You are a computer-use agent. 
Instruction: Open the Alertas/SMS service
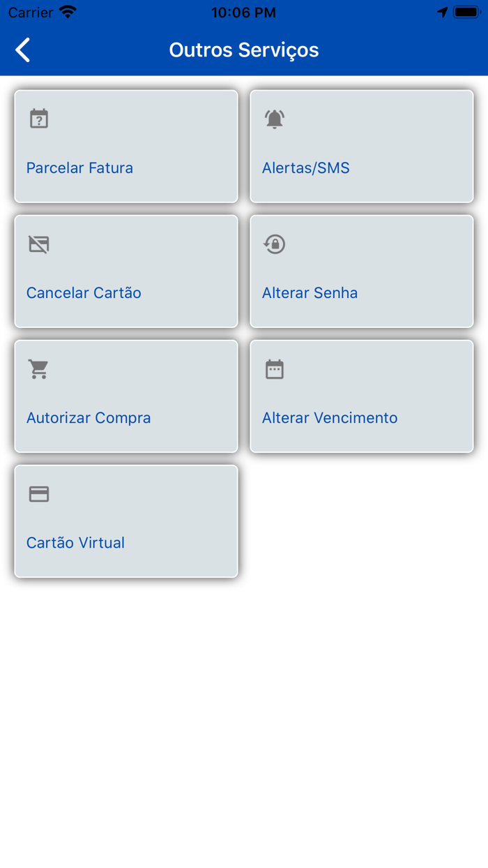(x=361, y=147)
